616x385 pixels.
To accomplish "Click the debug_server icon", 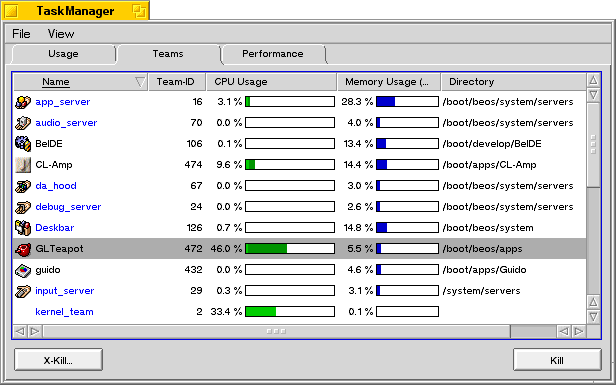I will [x=23, y=207].
